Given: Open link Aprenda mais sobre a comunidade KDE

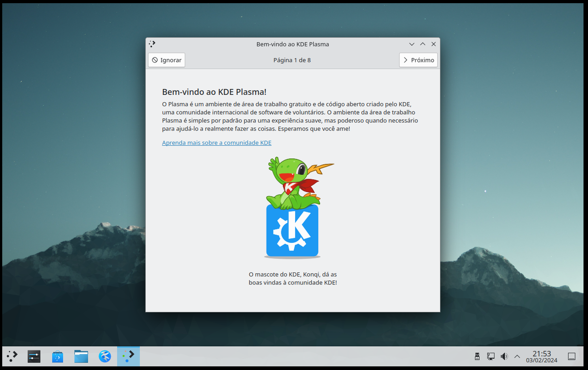Looking at the screenshot, I should point(217,143).
